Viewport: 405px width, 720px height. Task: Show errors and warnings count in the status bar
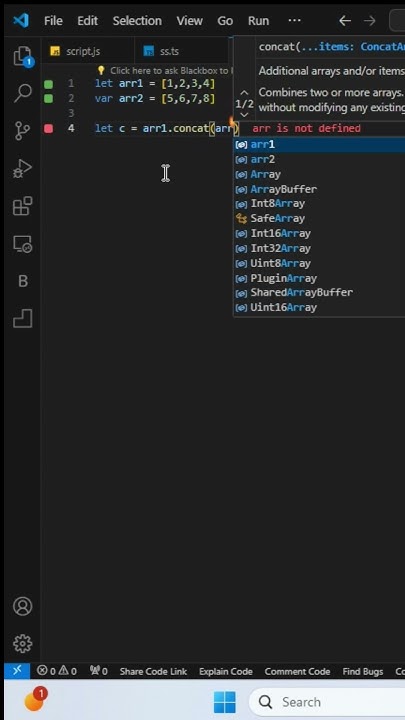(56, 671)
